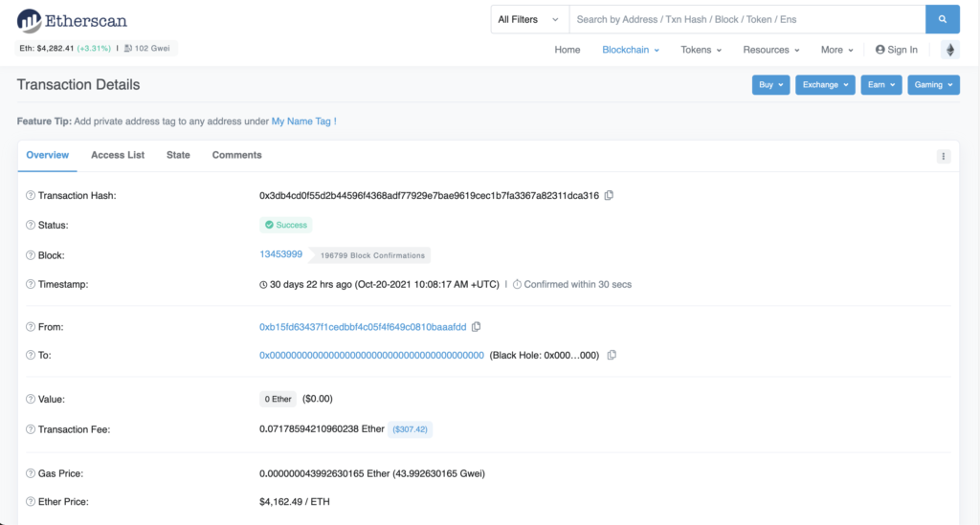The height and width of the screenshot is (525, 980).
Task: Click the 0.07178594210960238 Ether fee text
Action: tap(322, 428)
